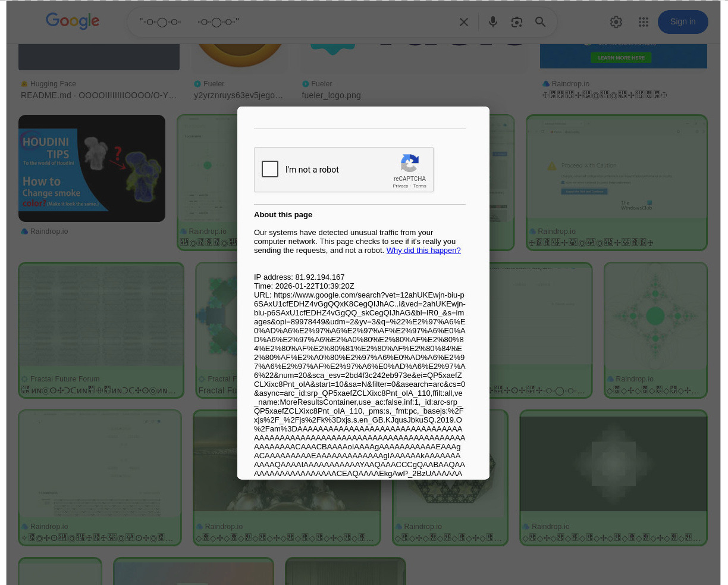Click the Google logo
This screenshot has width=728, height=585.
pyautogui.click(x=73, y=21)
